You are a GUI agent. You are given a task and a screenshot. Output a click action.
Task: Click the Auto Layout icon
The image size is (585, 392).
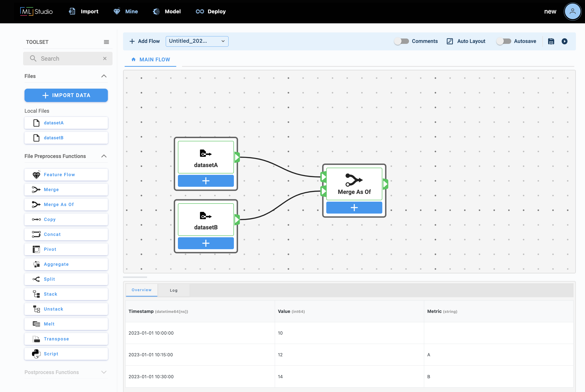[450, 41]
